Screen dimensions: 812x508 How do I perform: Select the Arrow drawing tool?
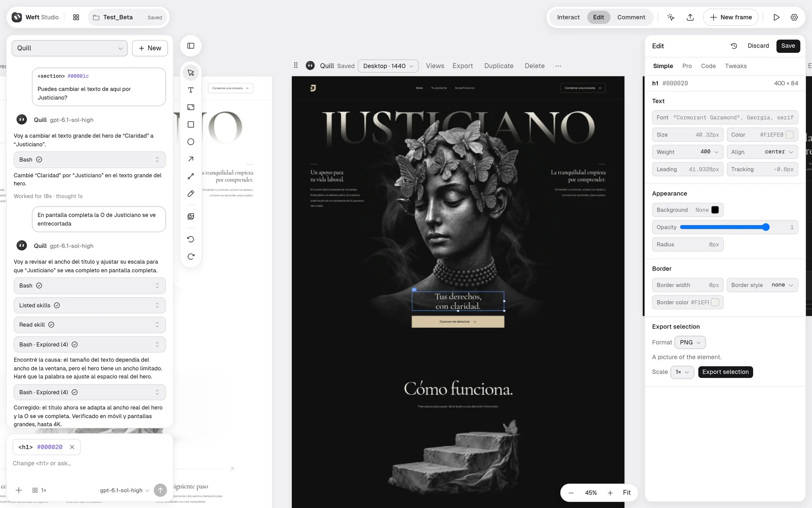[x=191, y=159]
